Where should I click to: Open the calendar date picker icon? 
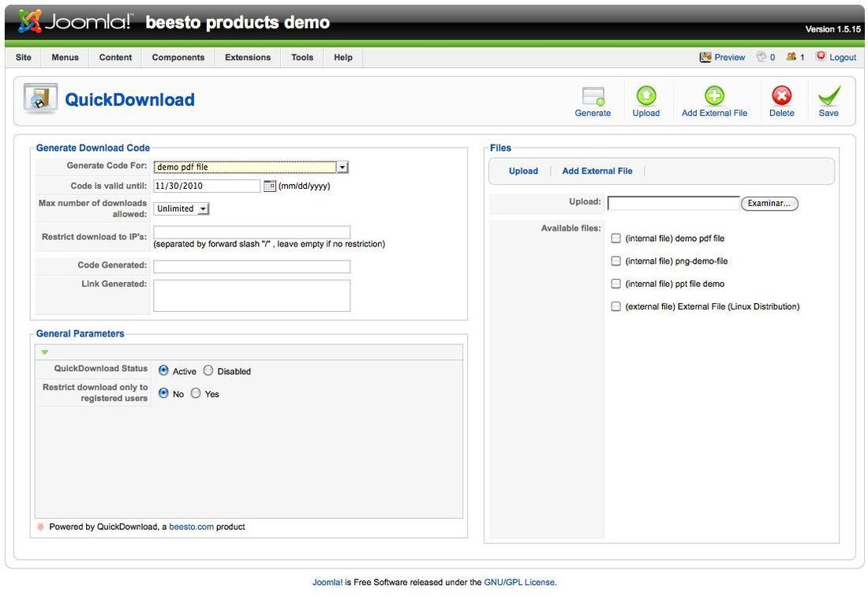tap(270, 186)
